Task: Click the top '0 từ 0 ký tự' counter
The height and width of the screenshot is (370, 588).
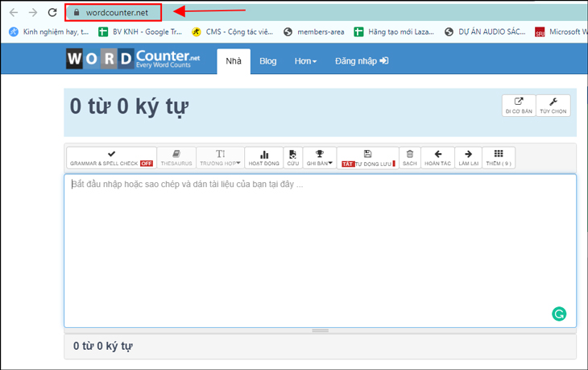Action: pyautogui.click(x=129, y=106)
